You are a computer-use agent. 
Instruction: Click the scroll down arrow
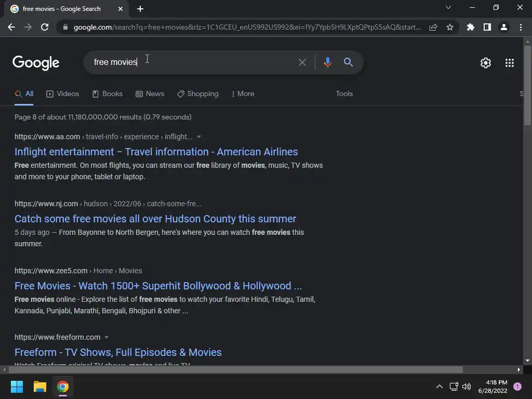click(527, 361)
